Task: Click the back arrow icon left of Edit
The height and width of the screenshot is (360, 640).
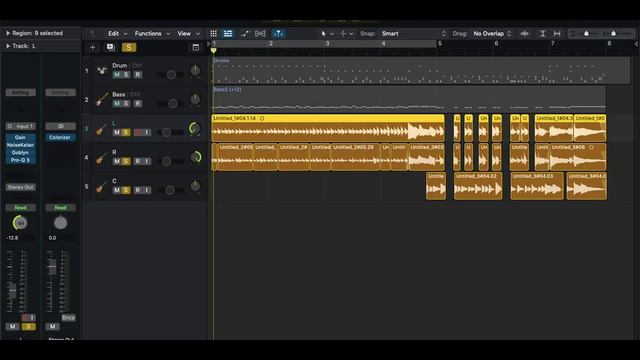Action: (92, 33)
